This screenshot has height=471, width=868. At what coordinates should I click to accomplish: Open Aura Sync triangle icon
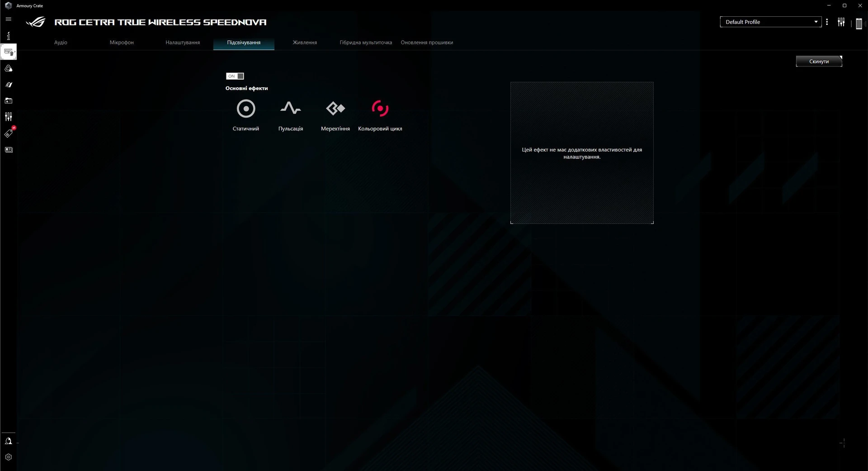[x=8, y=68]
